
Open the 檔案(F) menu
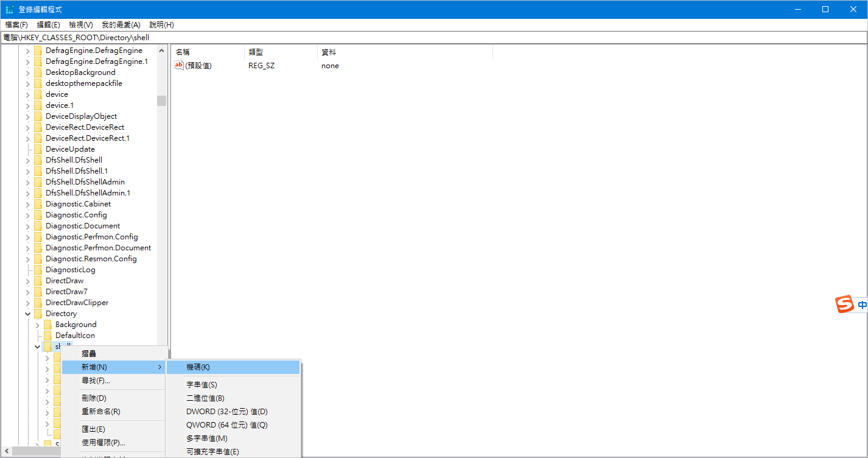(x=16, y=25)
